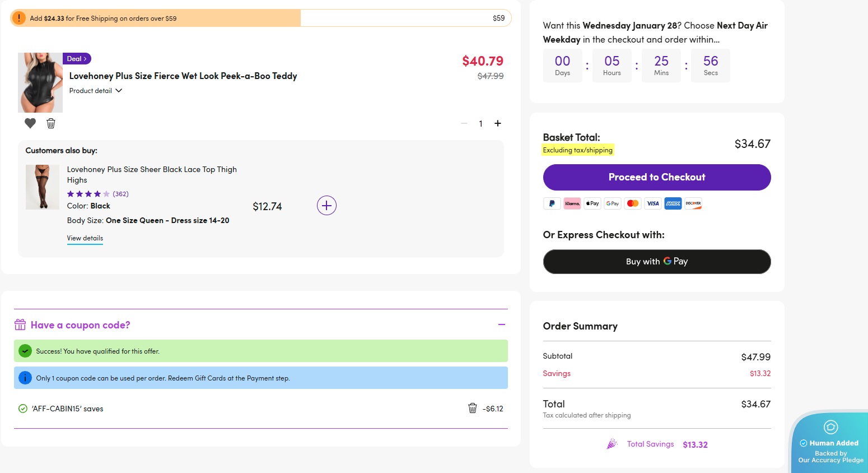The width and height of the screenshot is (868, 473).
Task: Click the Mastercard payment icon
Action: [633, 203]
